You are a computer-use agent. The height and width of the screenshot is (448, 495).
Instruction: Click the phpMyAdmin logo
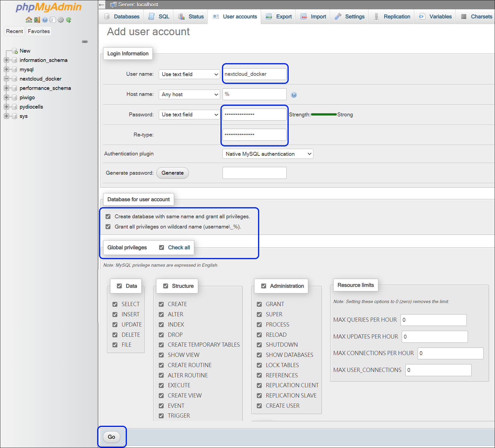(48, 7)
